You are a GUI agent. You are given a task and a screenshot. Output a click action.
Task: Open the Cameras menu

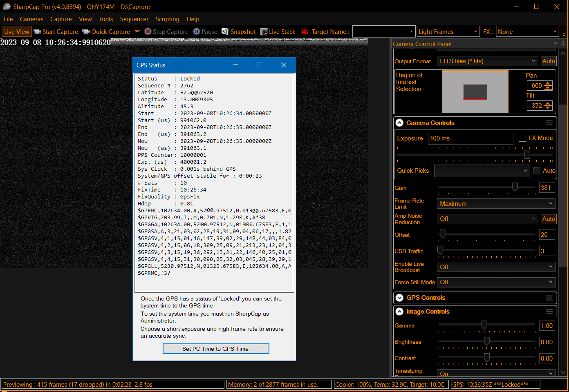[x=31, y=19]
